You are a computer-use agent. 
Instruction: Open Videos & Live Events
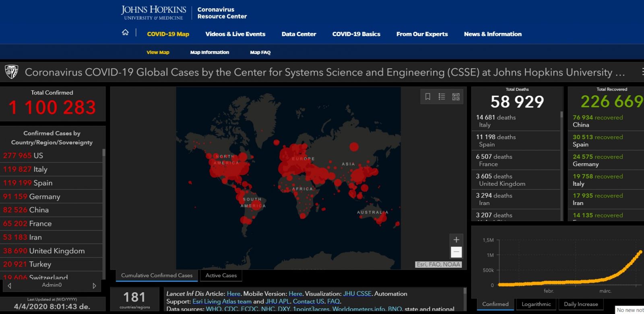click(235, 34)
